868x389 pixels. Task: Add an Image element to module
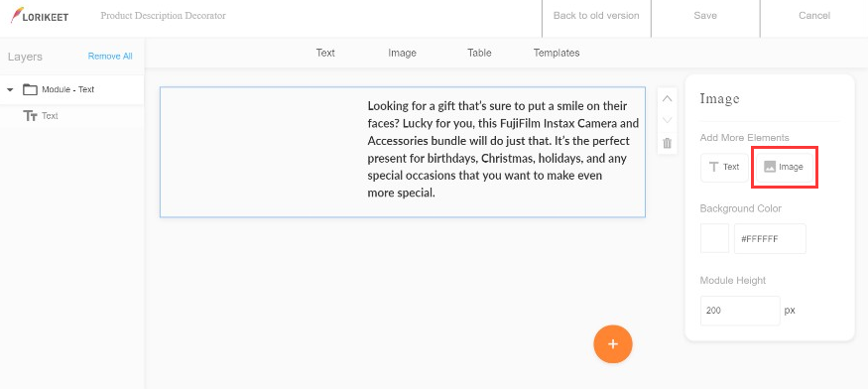coord(785,167)
